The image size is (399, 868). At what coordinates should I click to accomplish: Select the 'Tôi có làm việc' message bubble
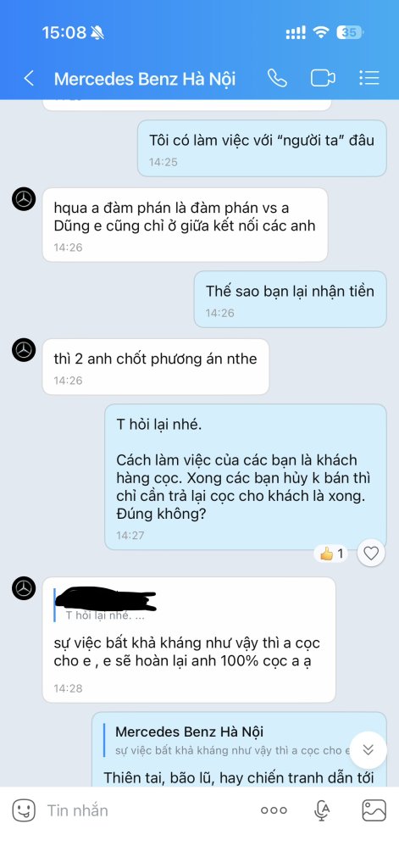tap(262, 148)
